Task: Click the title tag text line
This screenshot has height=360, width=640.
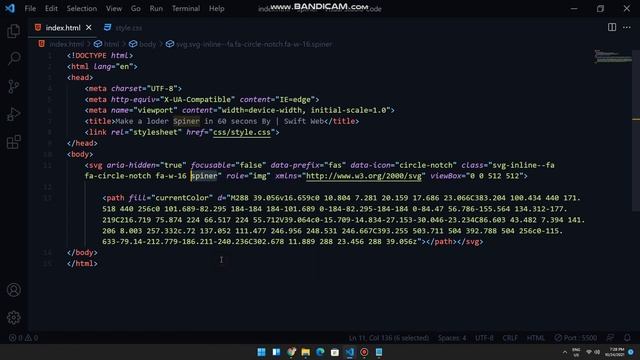Action: click(x=222, y=121)
